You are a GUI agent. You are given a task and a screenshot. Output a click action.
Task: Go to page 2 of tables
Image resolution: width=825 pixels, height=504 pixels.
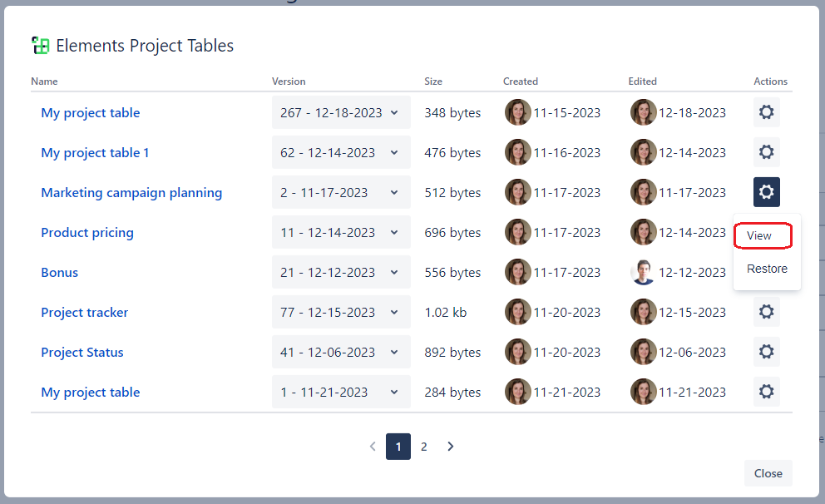tap(424, 447)
